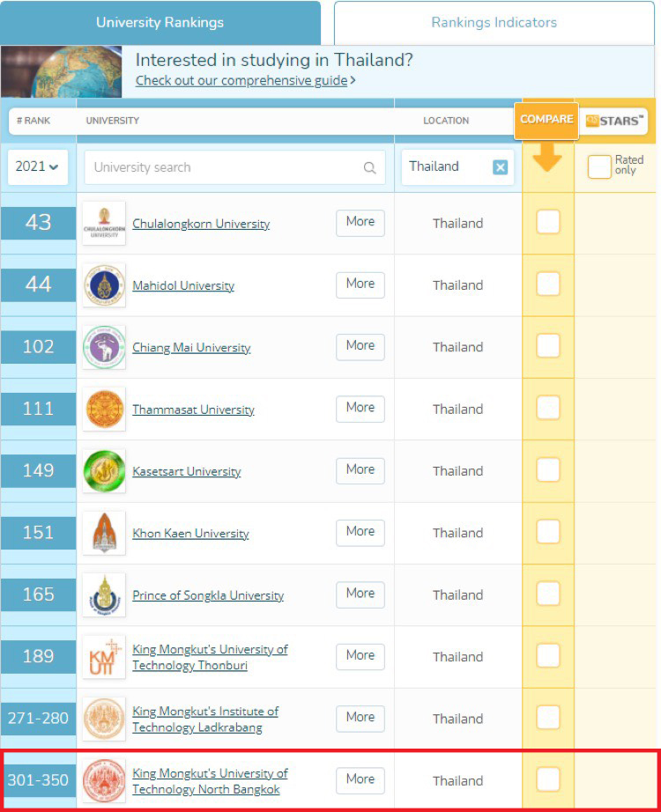Open Mahidol University link

(x=183, y=285)
